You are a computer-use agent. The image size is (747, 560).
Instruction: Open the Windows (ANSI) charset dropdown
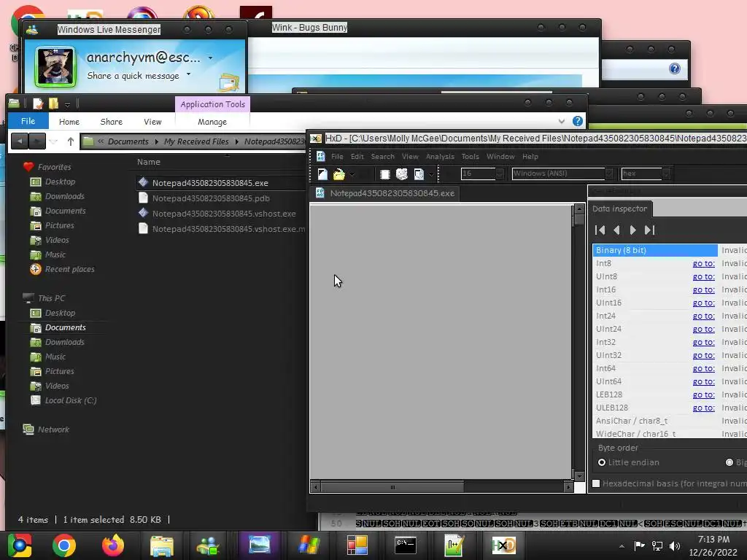pyautogui.click(x=609, y=174)
